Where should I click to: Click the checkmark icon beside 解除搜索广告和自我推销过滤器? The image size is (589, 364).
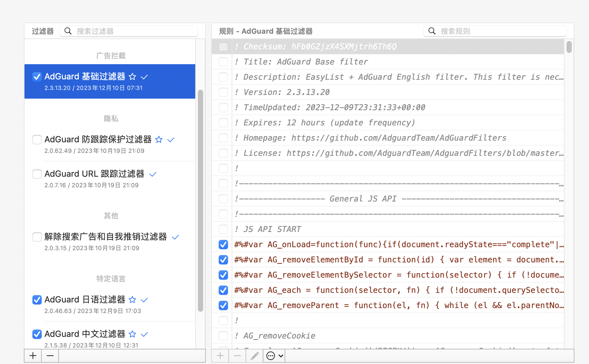(x=175, y=237)
